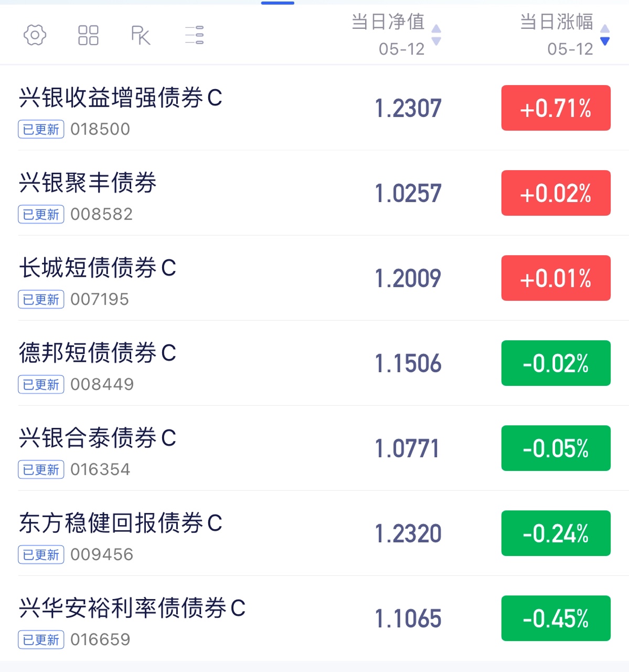Viewport: 629px width, 672px height.
Task: Open 兴银收益增强债券C fund
Action: [x=314, y=108]
